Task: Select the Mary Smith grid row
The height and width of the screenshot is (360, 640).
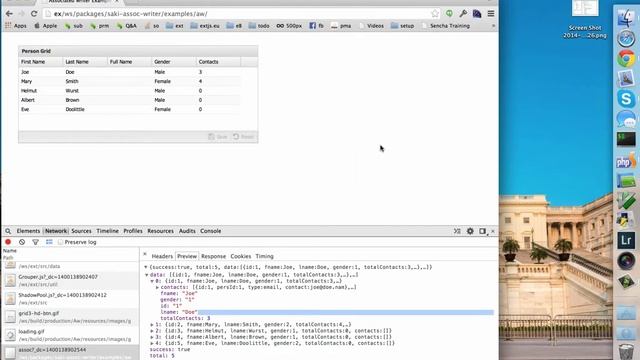Action: (x=130, y=81)
